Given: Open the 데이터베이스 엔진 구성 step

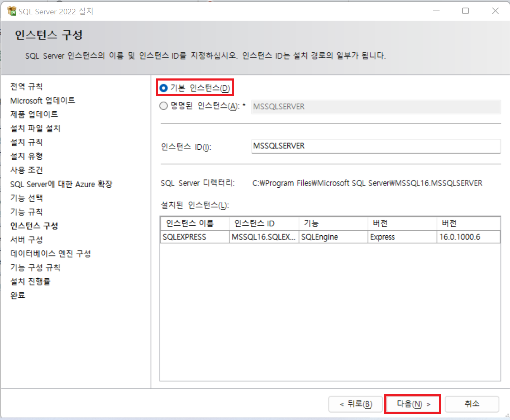Looking at the screenshot, I should pos(51,253).
